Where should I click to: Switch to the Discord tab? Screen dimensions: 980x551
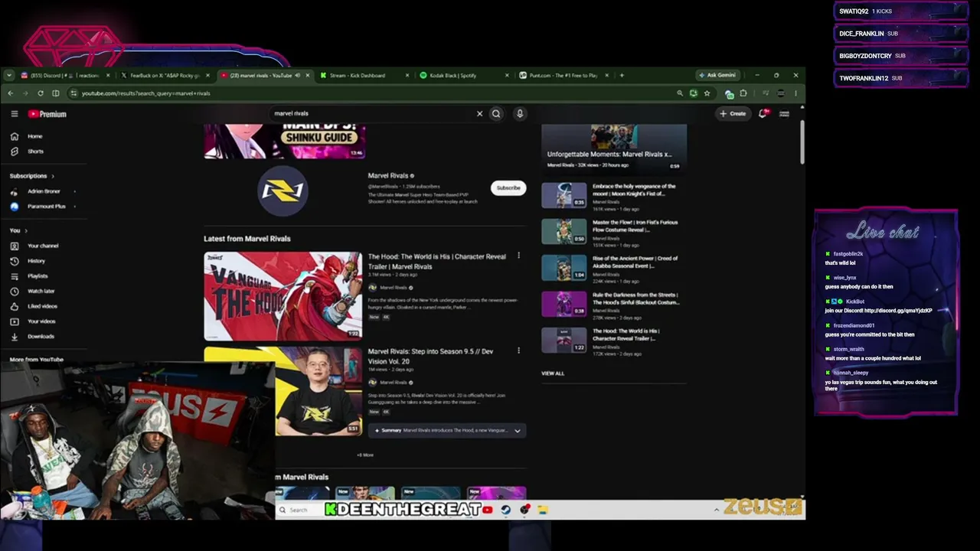64,76
